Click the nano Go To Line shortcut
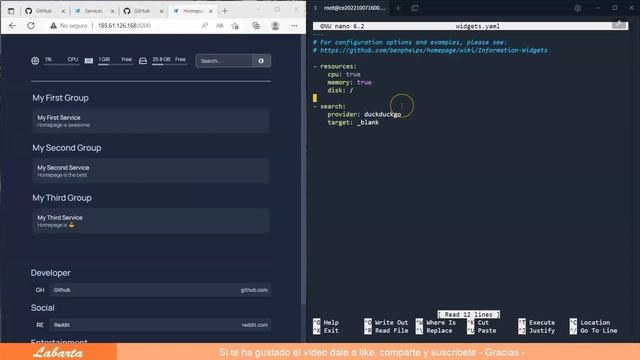640x360 pixels. coord(594,331)
